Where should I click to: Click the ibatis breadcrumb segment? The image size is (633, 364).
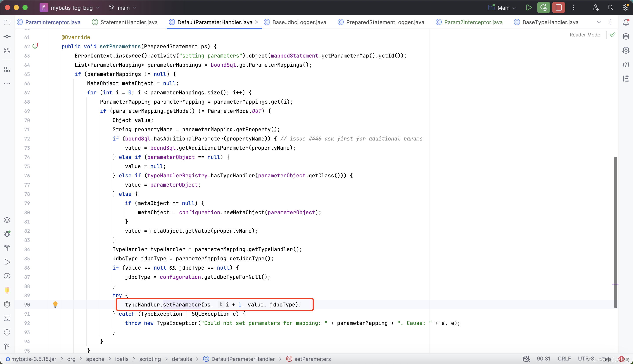[x=122, y=359]
